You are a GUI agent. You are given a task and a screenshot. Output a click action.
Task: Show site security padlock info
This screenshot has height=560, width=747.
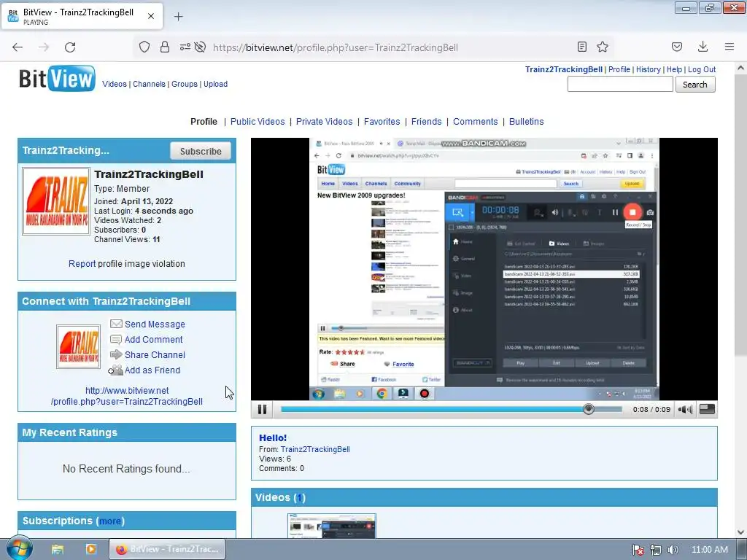[165, 47]
